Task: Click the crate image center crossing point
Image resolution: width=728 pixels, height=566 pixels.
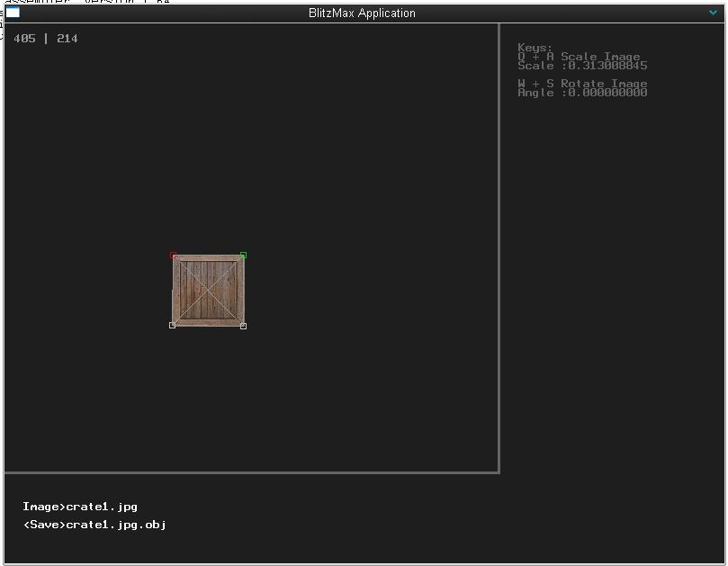Action: (x=208, y=291)
